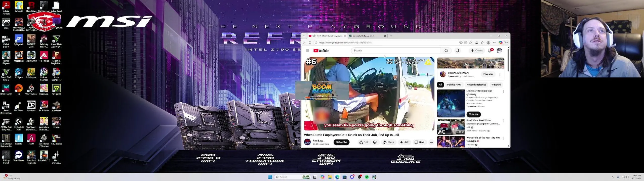
Task: Launch Ubisoft Connect desktop icon
Action: click(44, 75)
